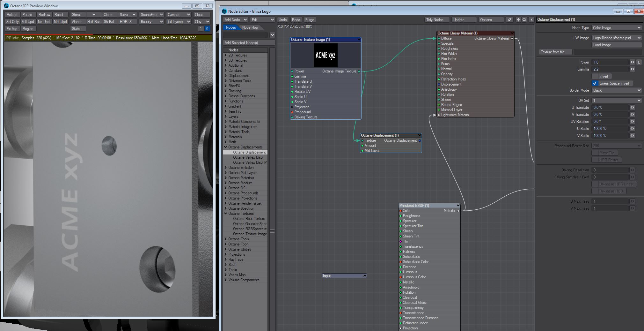This screenshot has width=644, height=331.
Task: Click the Power value stepper arrows
Action: click(633, 62)
